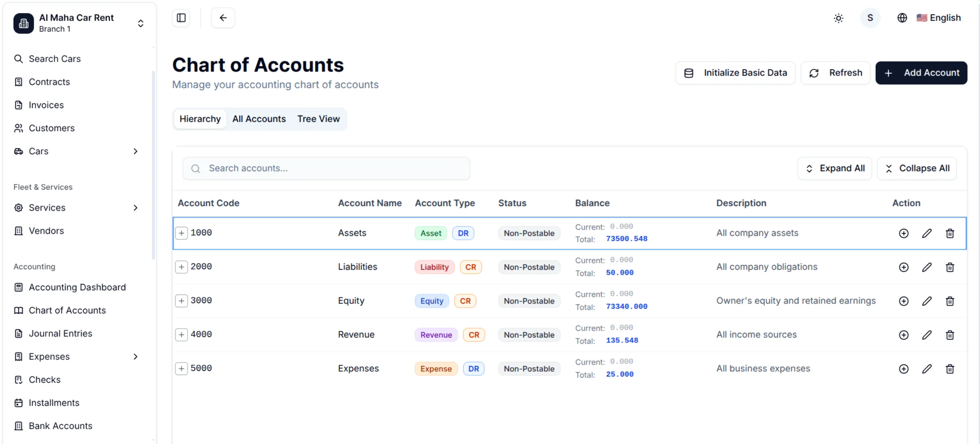This screenshot has width=980, height=444.
Task: Expand account 2000 Liabilities row
Action: pyautogui.click(x=181, y=267)
